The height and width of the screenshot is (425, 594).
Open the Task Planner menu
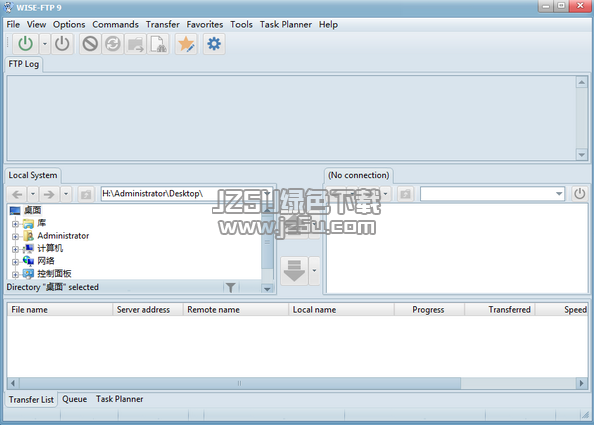click(286, 25)
